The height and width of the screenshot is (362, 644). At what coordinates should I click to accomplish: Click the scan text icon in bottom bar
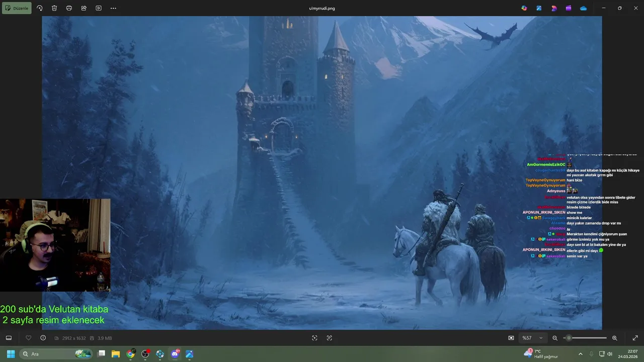pyautogui.click(x=330, y=338)
